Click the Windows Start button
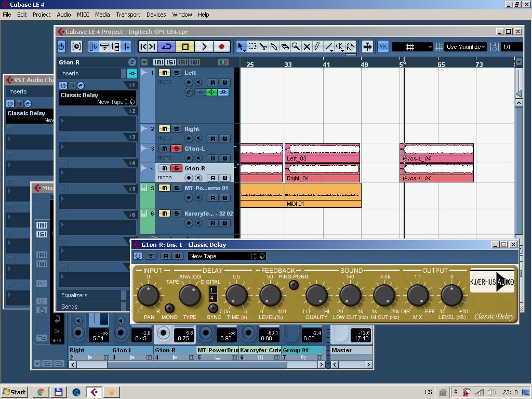532x399 pixels. pos(15,392)
